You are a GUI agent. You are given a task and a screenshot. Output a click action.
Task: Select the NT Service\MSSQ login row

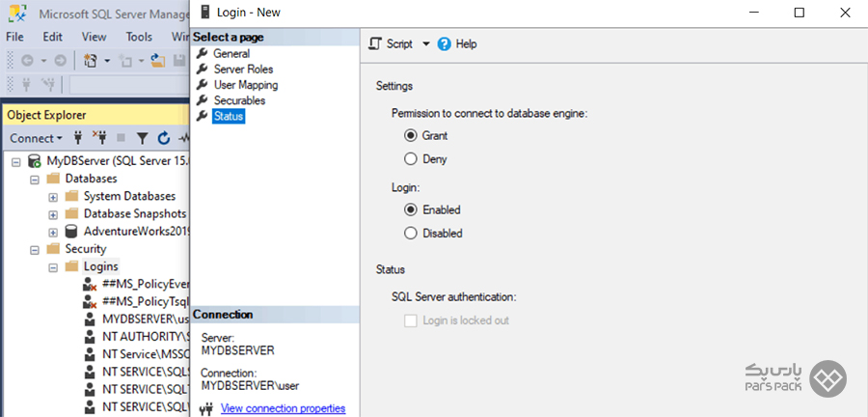pos(147,353)
